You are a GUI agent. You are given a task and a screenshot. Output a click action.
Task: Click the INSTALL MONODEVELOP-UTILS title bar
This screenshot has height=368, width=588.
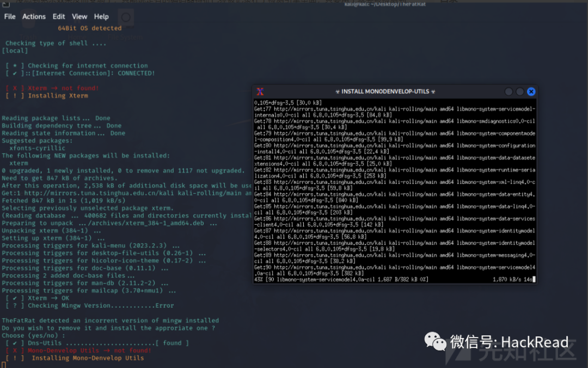pos(385,91)
